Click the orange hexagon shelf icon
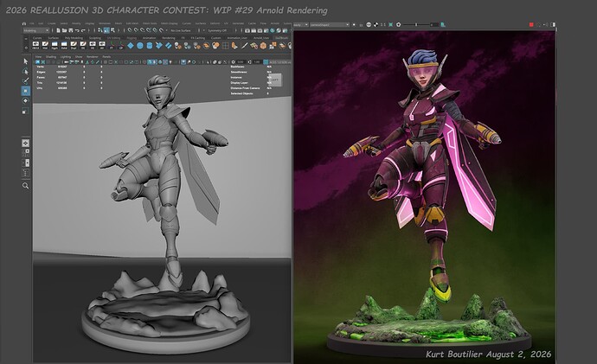This screenshot has width=597, height=364. point(263,46)
